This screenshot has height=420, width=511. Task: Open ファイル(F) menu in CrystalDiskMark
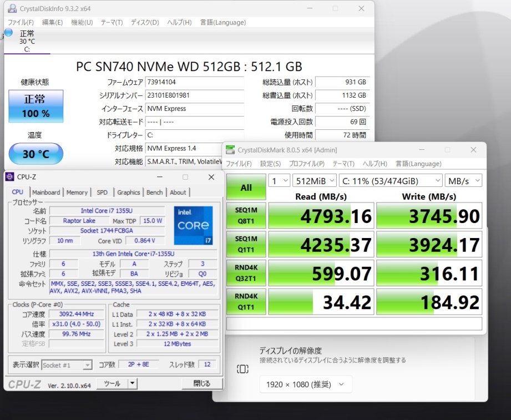click(x=239, y=164)
